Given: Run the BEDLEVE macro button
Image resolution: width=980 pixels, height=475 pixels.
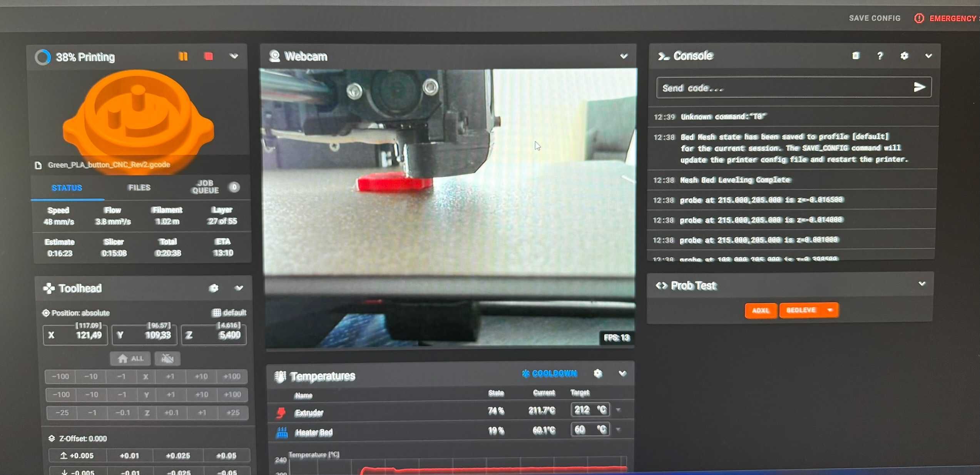Looking at the screenshot, I should [801, 310].
